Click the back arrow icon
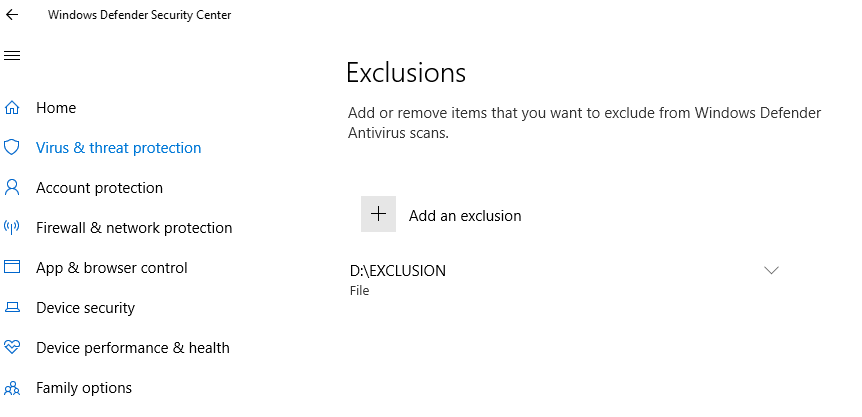 (x=13, y=15)
